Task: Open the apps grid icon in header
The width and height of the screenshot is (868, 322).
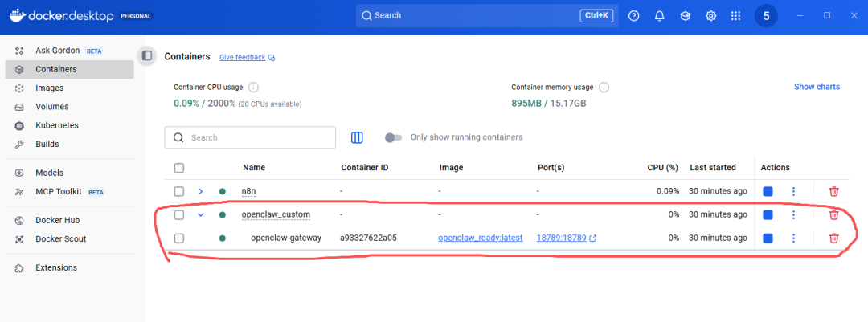Action: coord(735,16)
